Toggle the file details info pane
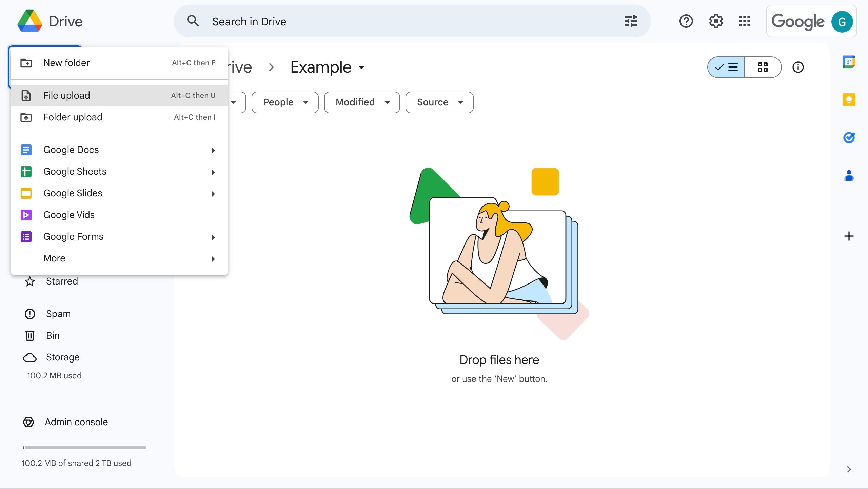Viewport: 868px width, 489px height. tap(798, 67)
